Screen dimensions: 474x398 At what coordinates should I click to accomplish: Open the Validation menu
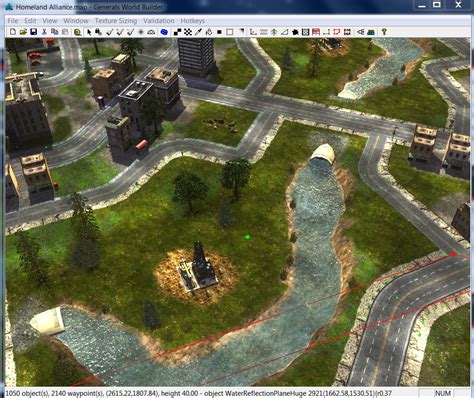pos(159,21)
